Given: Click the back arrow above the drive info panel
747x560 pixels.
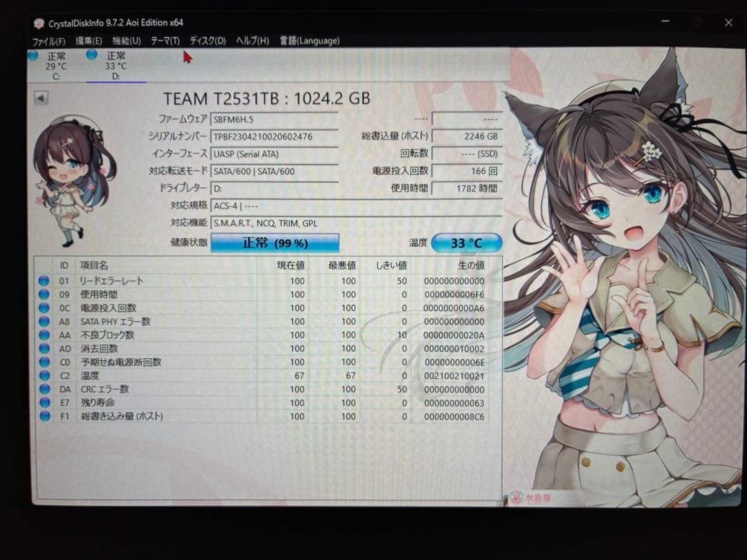Looking at the screenshot, I should [x=40, y=98].
